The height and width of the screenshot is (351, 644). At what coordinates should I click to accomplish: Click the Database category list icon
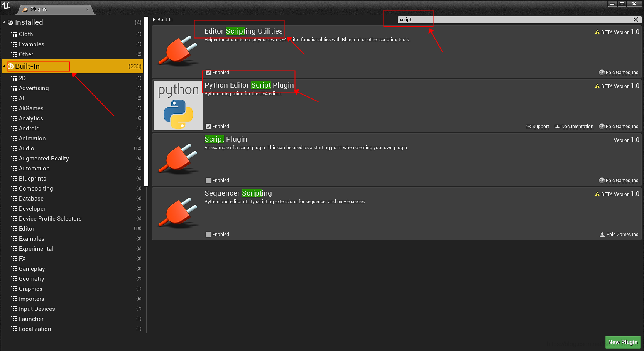14,199
